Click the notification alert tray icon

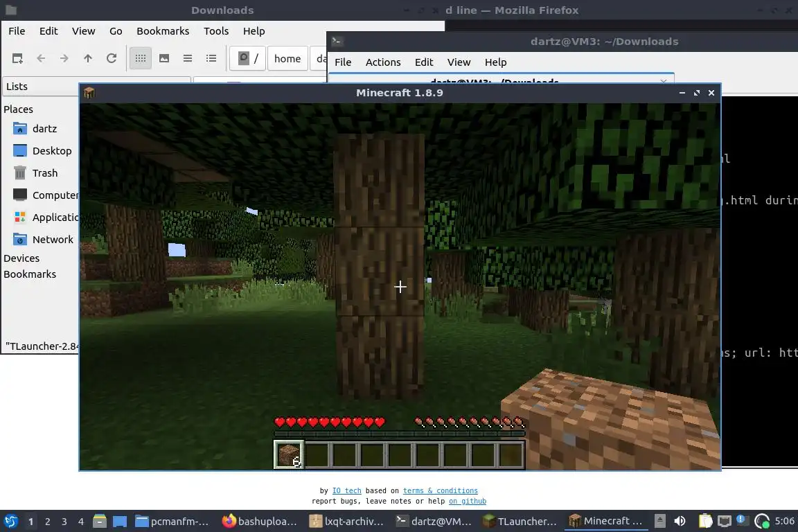743,520
